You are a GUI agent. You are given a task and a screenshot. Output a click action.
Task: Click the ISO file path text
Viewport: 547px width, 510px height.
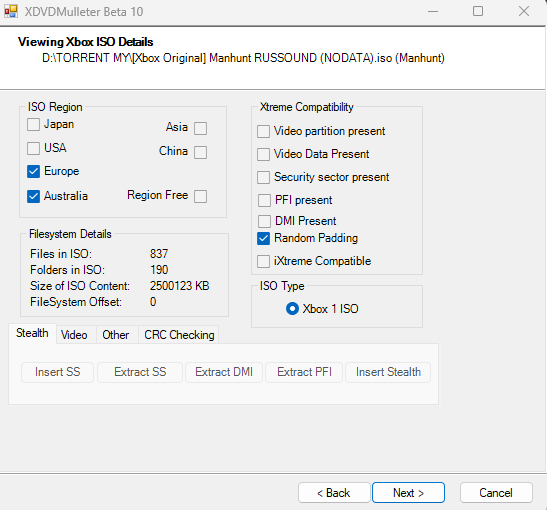[243, 58]
